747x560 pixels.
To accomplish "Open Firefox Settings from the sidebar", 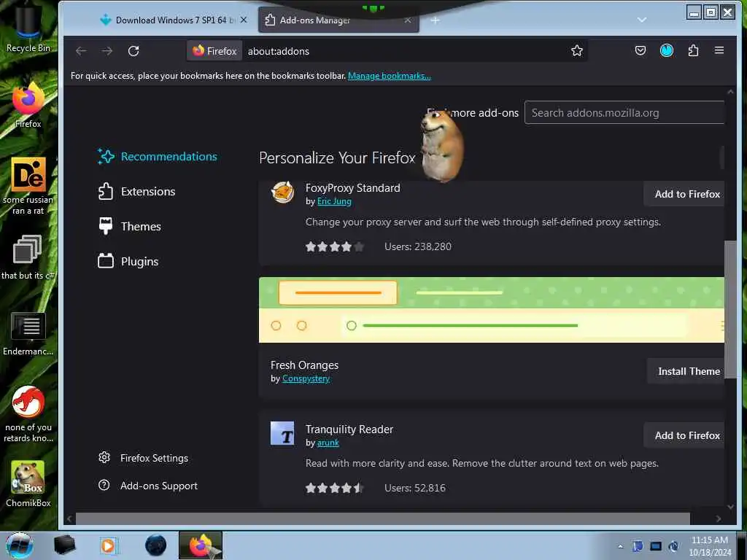I will click(143, 458).
